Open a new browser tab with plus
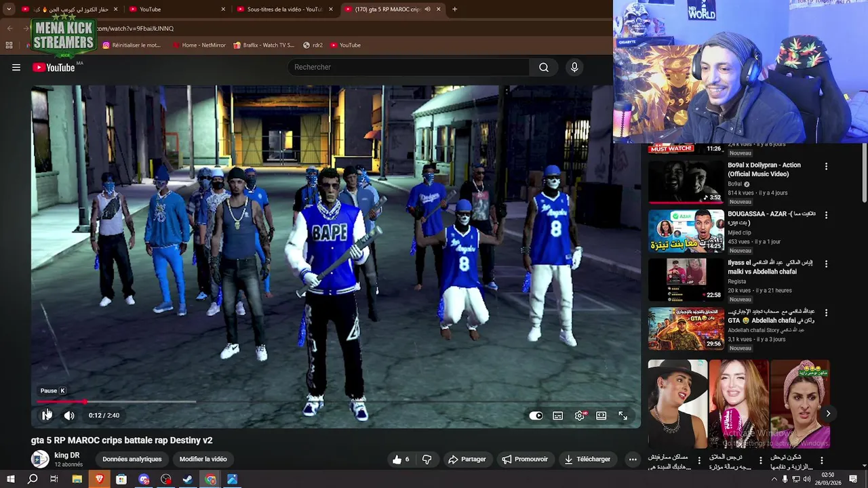This screenshot has width=868, height=488. pyautogui.click(x=454, y=9)
